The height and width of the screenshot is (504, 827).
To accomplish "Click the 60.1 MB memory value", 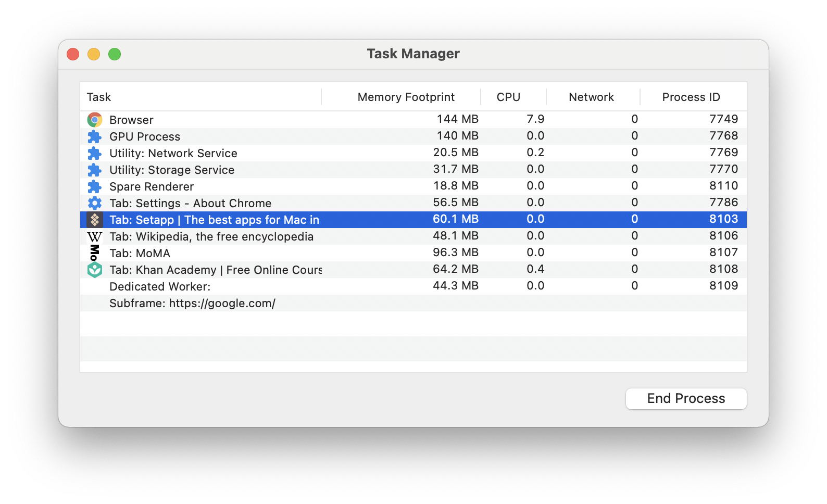I will coord(456,219).
